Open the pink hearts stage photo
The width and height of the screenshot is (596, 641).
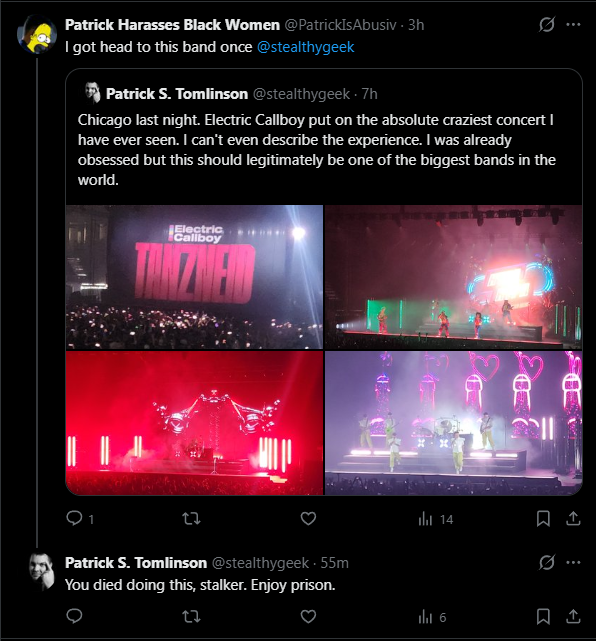tap(453, 423)
